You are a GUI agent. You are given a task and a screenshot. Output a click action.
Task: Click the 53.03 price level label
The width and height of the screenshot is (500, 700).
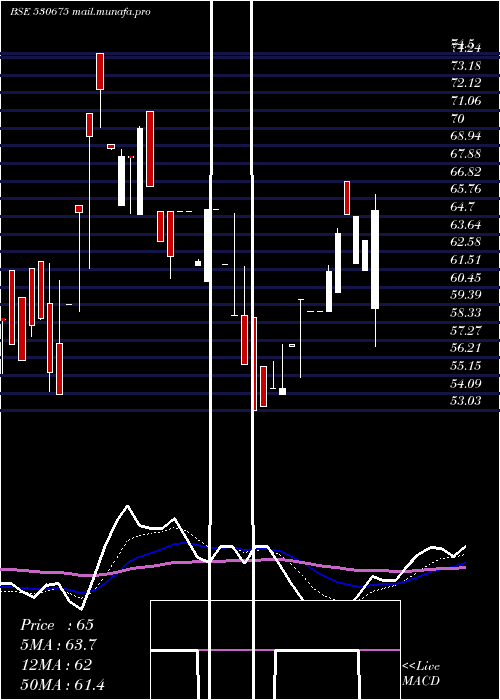pos(466,401)
